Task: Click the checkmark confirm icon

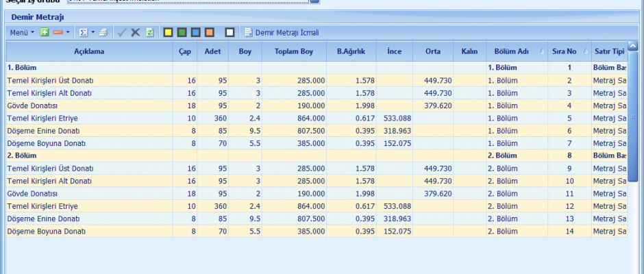Action: point(121,32)
